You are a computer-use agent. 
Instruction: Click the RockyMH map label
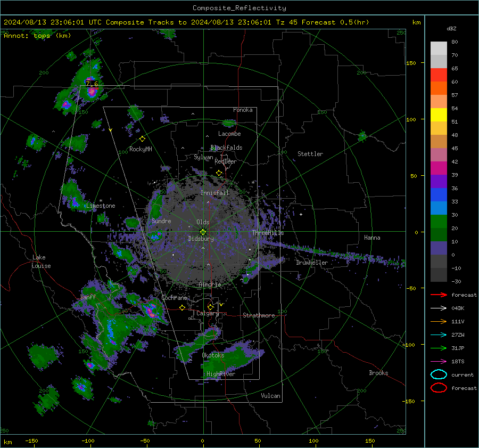tap(141, 149)
